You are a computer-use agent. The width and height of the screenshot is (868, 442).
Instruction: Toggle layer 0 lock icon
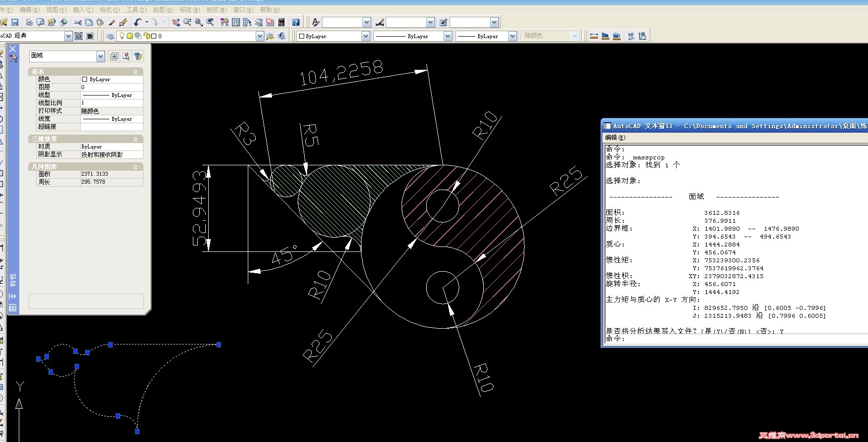(x=146, y=36)
